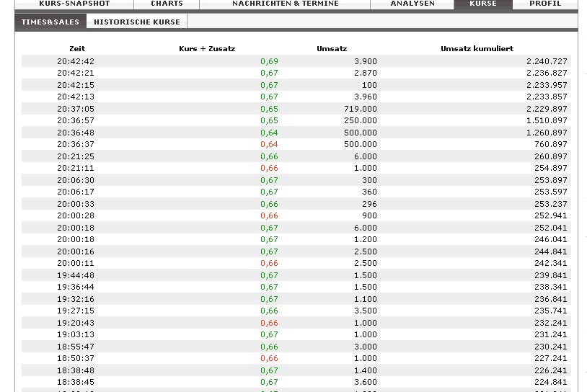This screenshot has height=392, width=587.
Task: Click cumulative volume 760.897
Action: pos(551,144)
